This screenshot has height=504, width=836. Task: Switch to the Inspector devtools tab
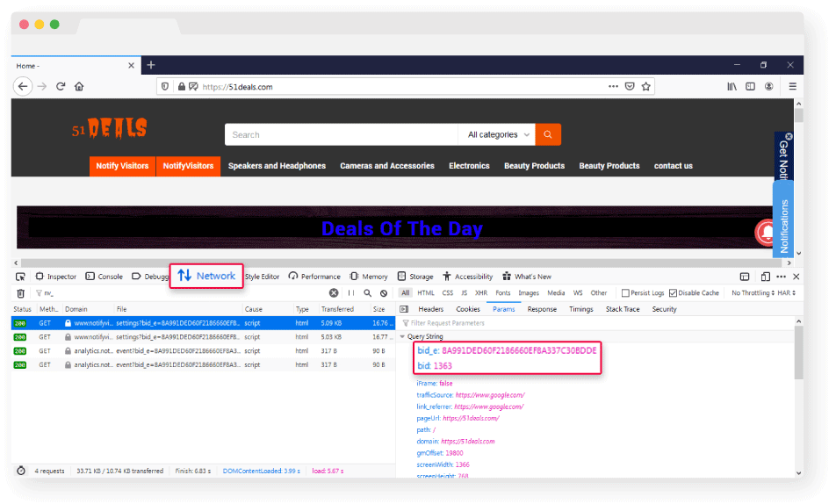click(56, 277)
